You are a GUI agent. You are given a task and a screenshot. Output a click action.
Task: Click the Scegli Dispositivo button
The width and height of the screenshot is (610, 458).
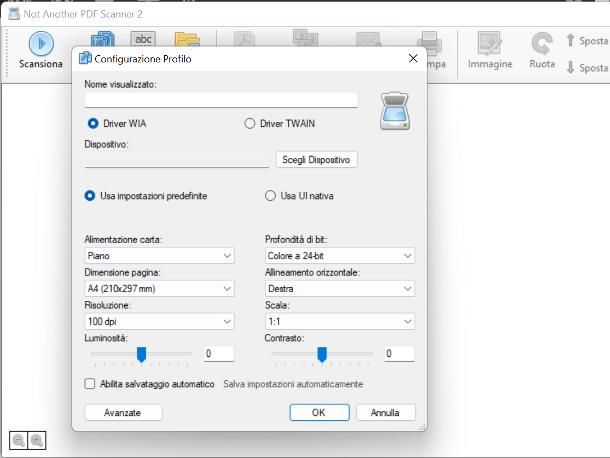(x=316, y=160)
